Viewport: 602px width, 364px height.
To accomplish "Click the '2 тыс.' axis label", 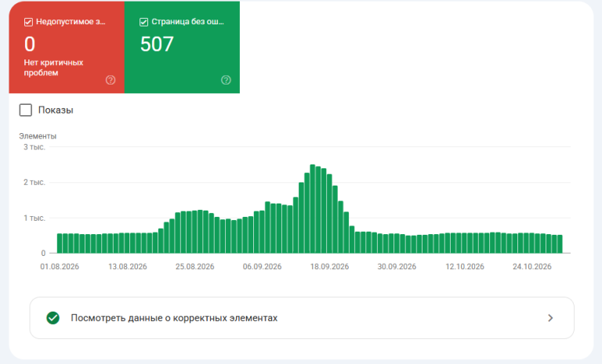I will click(x=34, y=182).
